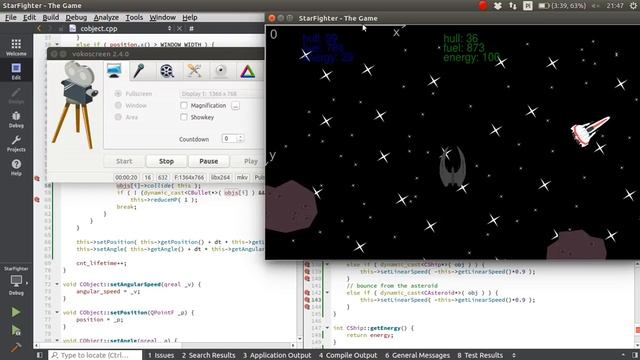Show the 4 Compile Output pane
640x360 pixels.
click(348, 355)
